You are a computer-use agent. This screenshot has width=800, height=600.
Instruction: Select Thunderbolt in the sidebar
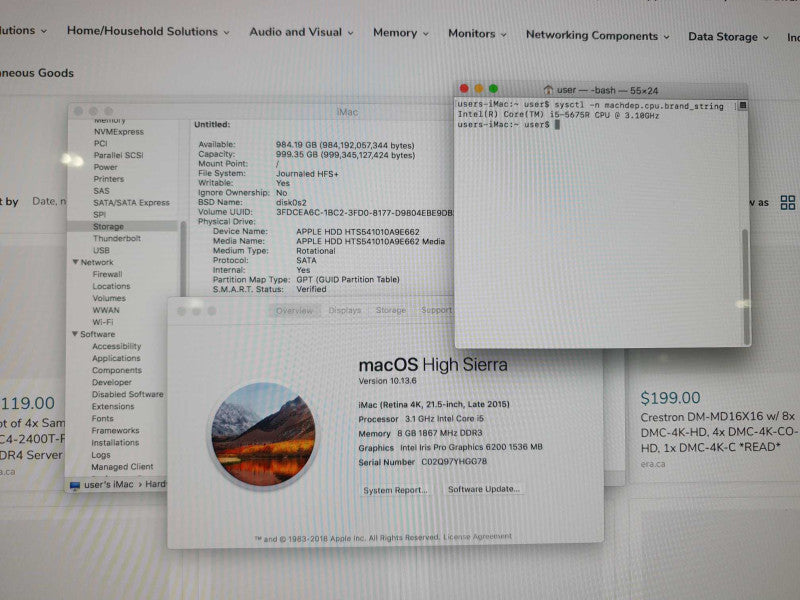117,238
